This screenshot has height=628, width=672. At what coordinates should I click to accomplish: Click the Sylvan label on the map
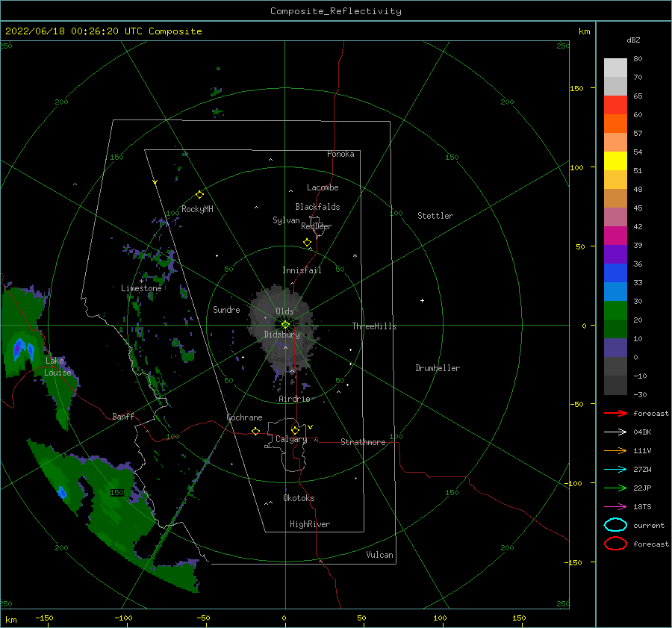286,220
